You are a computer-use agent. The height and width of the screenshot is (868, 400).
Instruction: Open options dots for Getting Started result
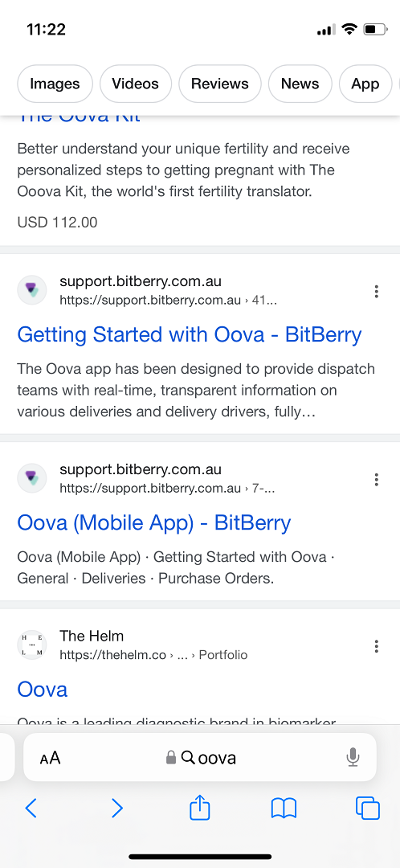376,291
